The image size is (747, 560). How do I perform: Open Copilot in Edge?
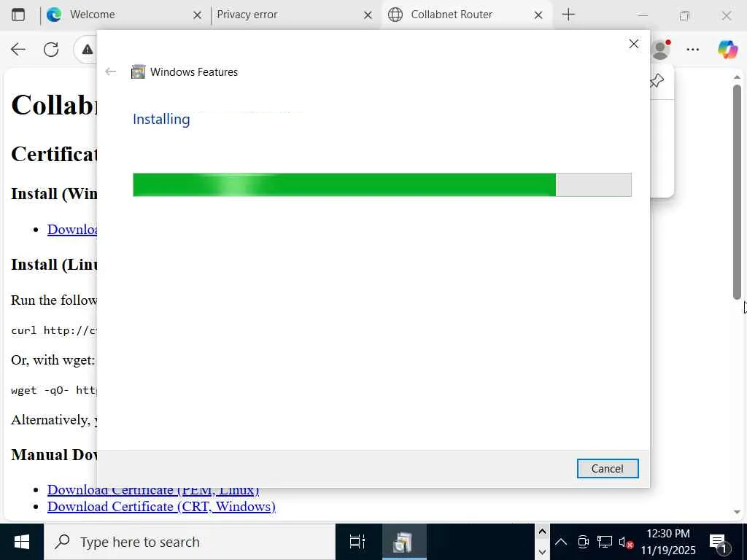point(727,49)
